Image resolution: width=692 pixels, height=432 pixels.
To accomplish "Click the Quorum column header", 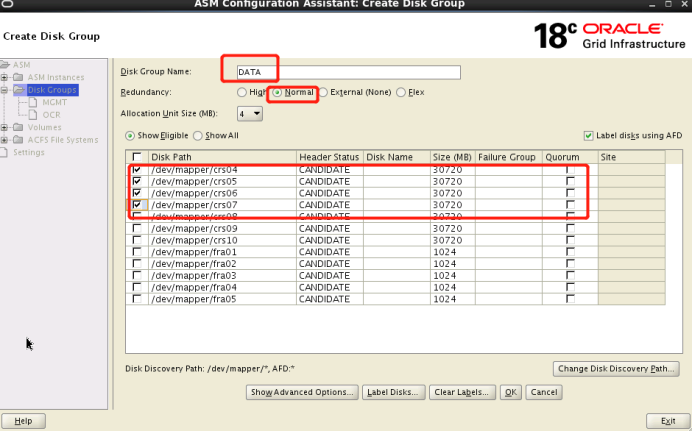I will 570,157.
